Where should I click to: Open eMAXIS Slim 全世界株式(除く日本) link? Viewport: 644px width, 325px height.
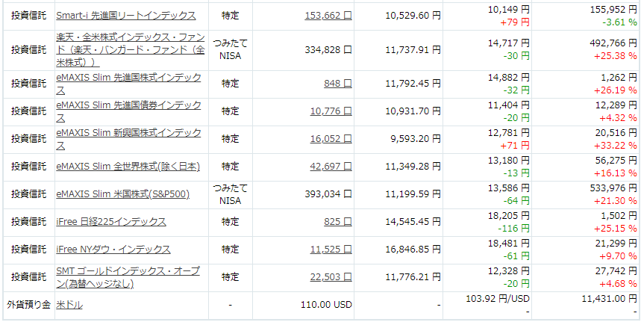point(128,167)
